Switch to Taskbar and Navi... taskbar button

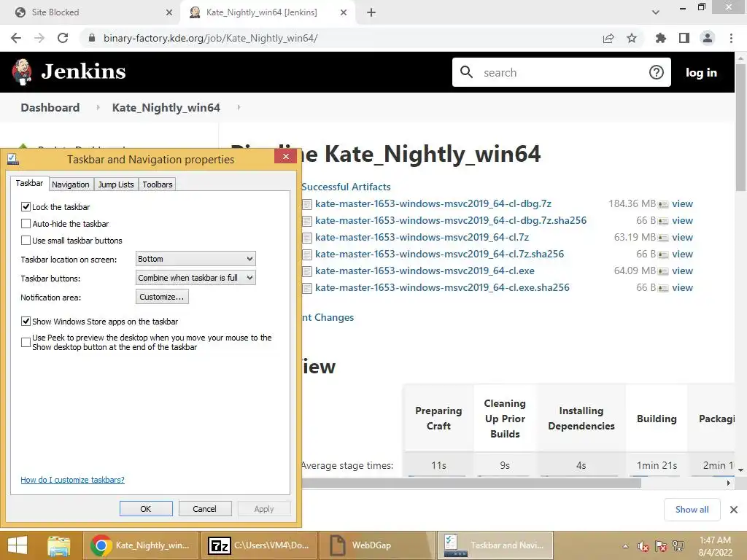tap(495, 545)
